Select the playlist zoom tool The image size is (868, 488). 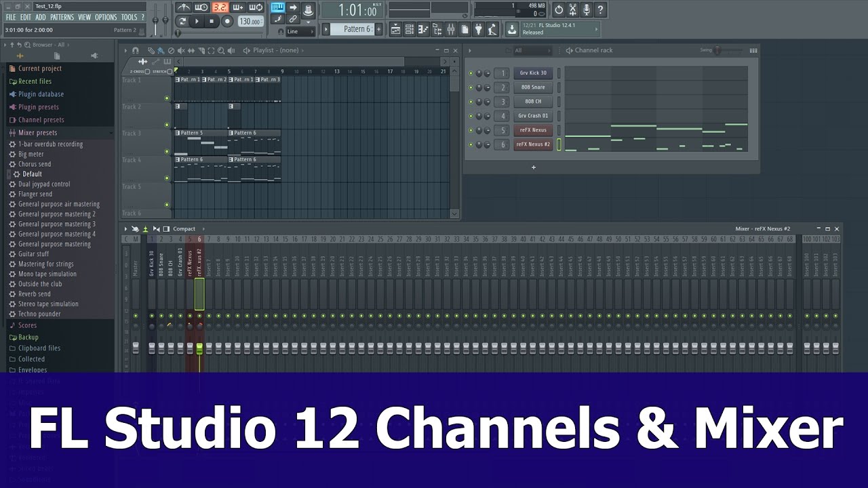tap(221, 50)
